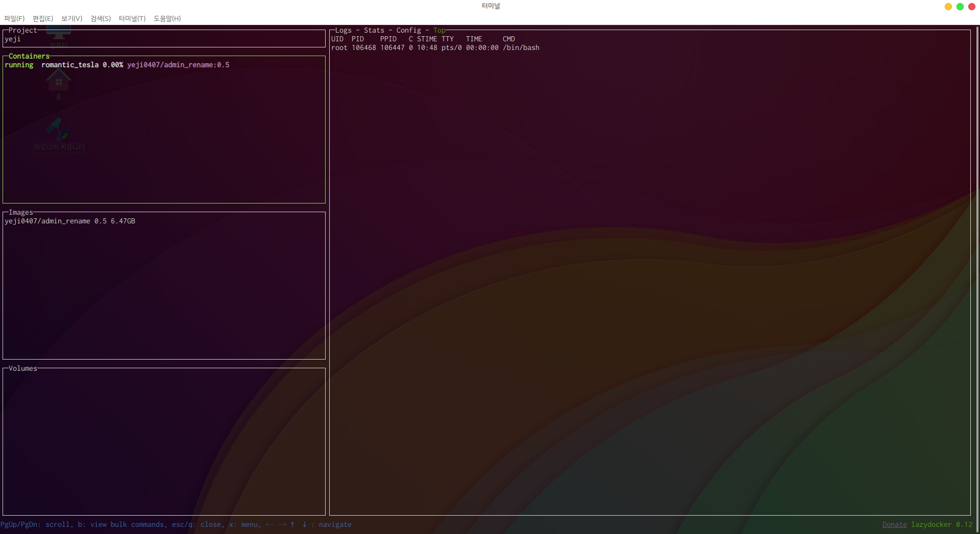The height and width of the screenshot is (534, 980).
Task: Click the yellow minimize window button
Action: [948, 7]
